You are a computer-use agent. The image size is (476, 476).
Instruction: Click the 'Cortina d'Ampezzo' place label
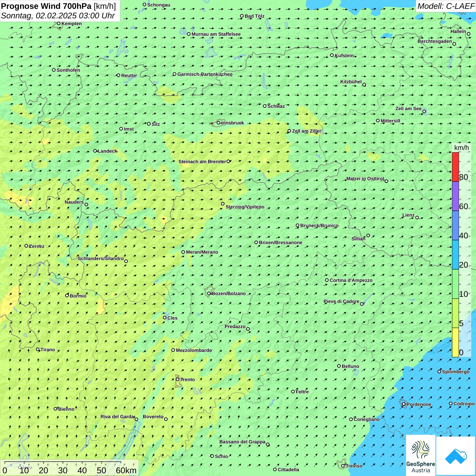[x=351, y=280]
